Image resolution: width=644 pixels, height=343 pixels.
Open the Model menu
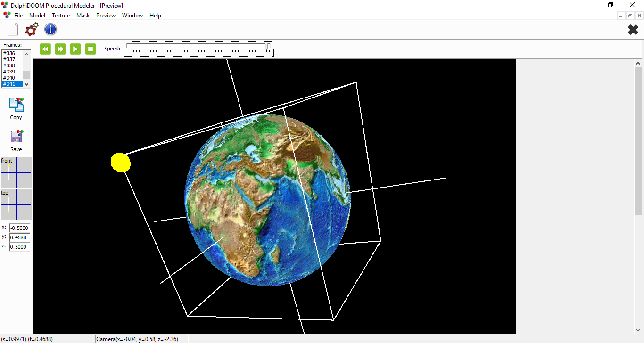pos(37,15)
